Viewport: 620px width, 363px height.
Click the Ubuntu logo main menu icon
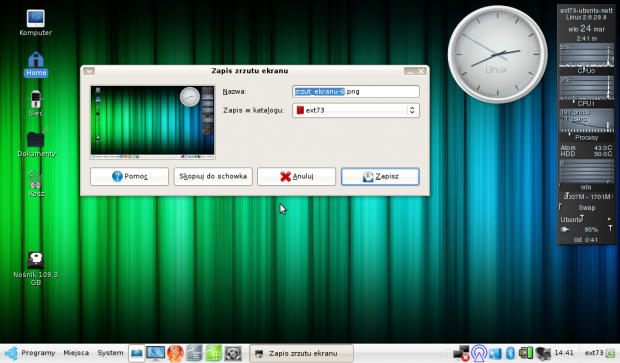click(11, 353)
